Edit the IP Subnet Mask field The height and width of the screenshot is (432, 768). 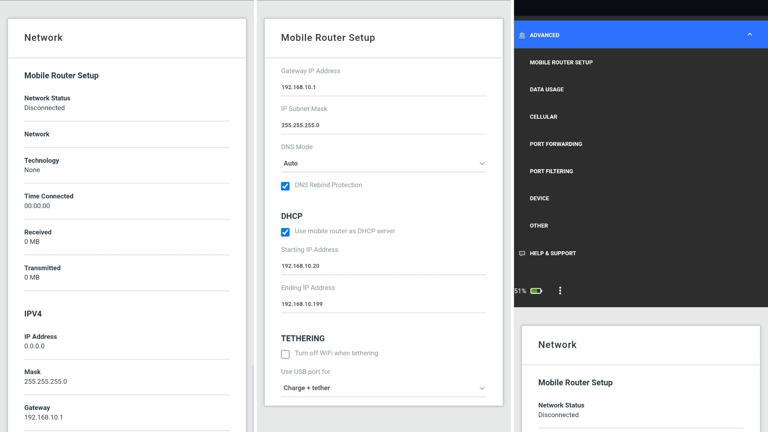coord(384,125)
